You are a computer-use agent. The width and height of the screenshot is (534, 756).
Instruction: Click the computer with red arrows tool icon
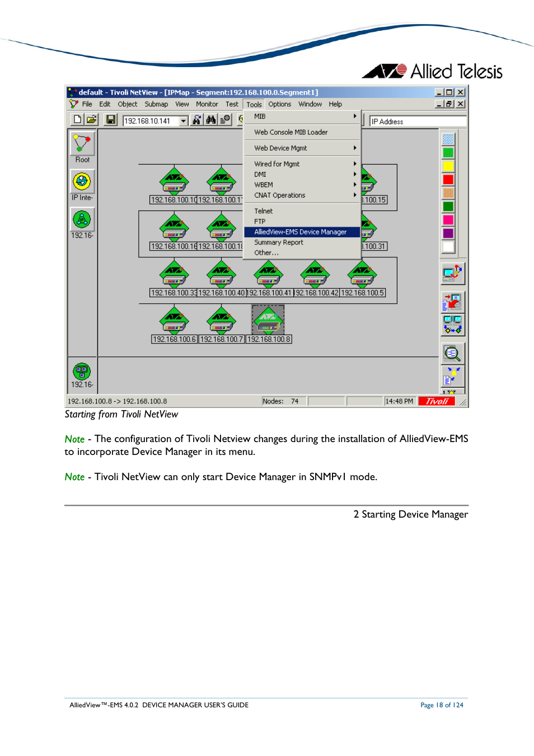452,274
